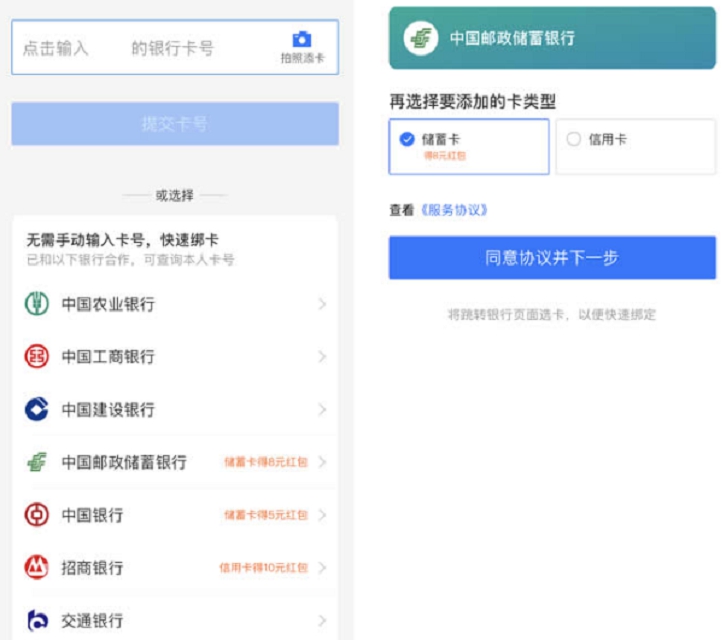The height and width of the screenshot is (640, 726).
Task: Open the 交通银行 row arrow
Action: 322,620
